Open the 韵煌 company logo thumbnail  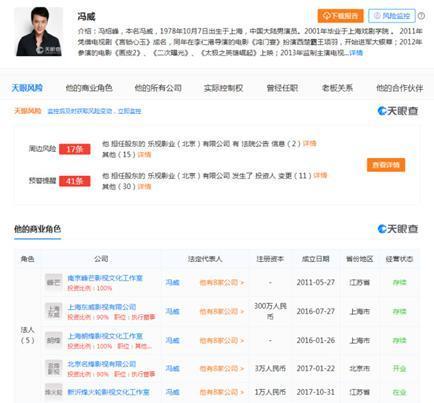pyautogui.click(x=54, y=340)
